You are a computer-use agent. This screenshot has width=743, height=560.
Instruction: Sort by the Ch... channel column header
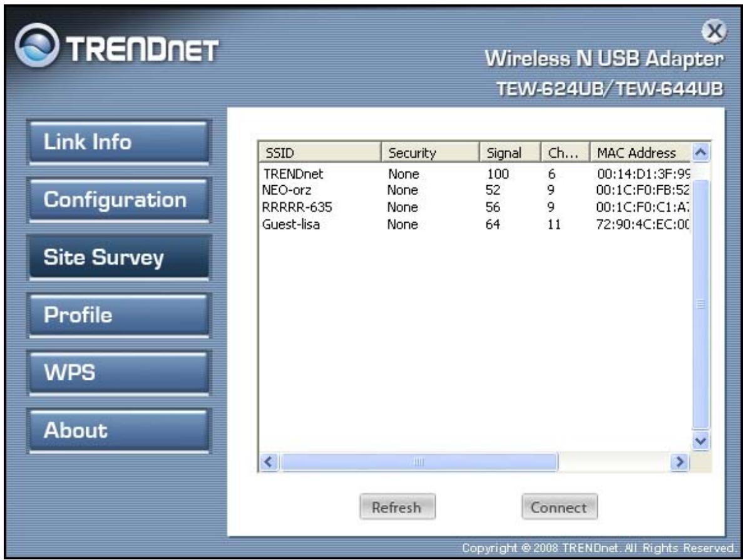[x=566, y=153]
